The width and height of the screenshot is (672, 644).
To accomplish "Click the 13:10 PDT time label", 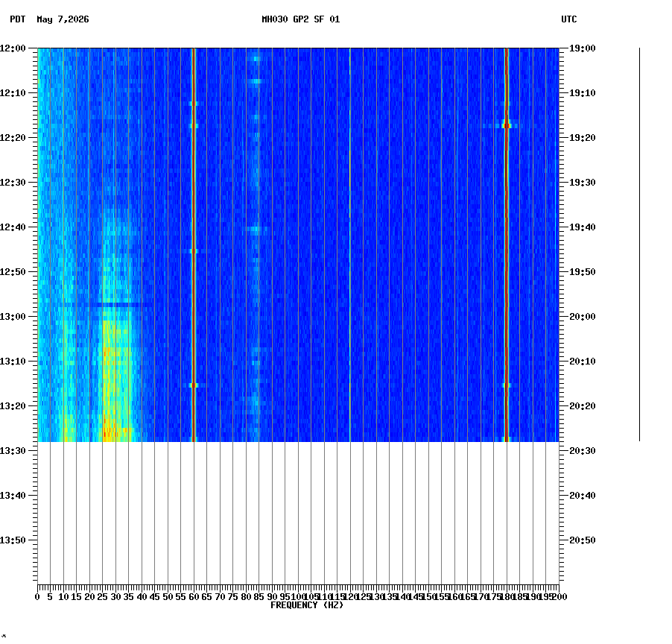I will coord(13,362).
